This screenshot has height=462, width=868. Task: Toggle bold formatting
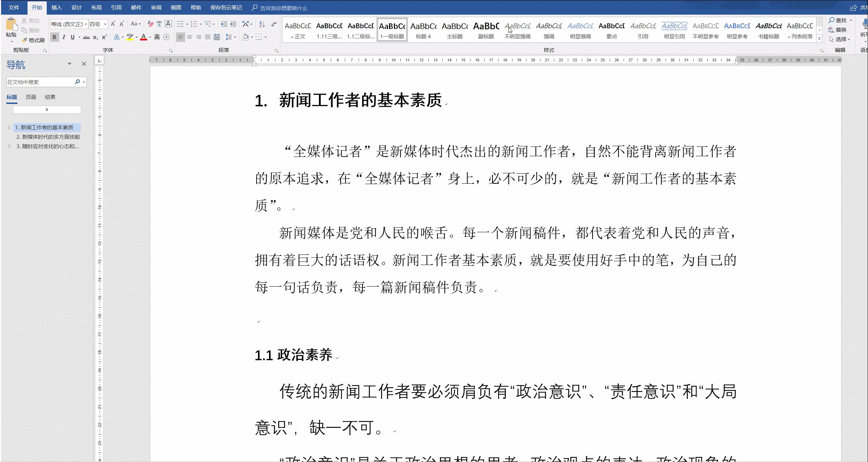(x=54, y=37)
